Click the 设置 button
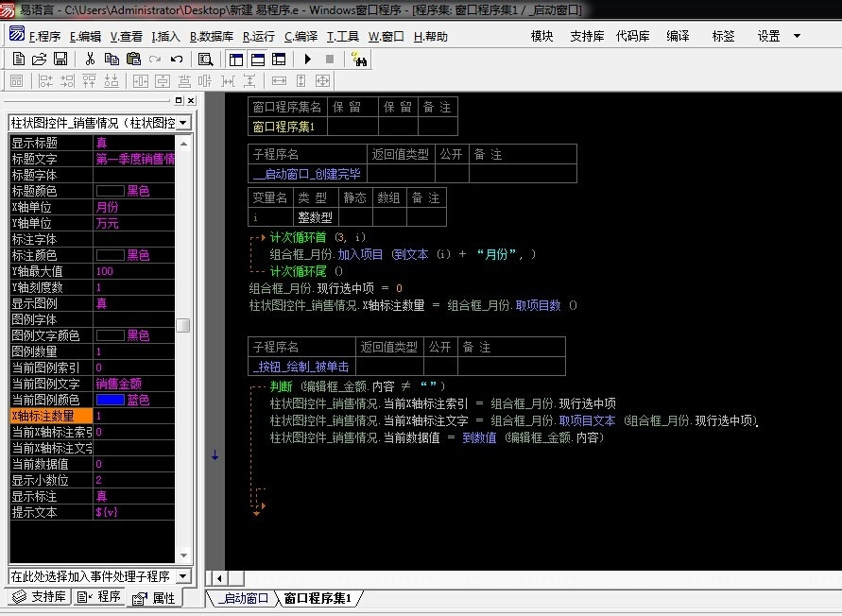842x616 pixels. coord(768,36)
